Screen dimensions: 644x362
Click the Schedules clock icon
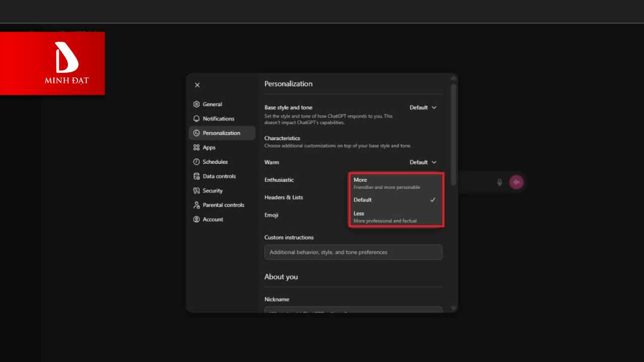pyautogui.click(x=197, y=162)
